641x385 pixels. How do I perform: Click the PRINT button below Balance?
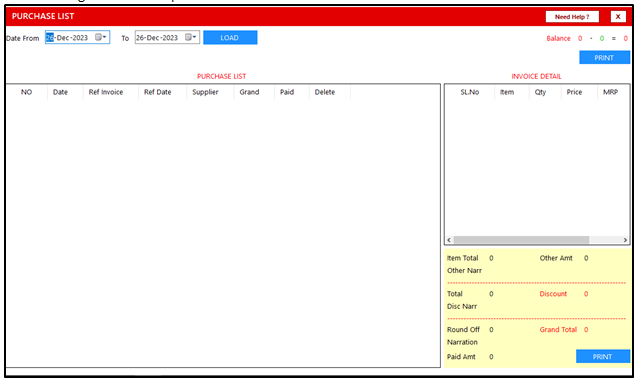pos(604,58)
